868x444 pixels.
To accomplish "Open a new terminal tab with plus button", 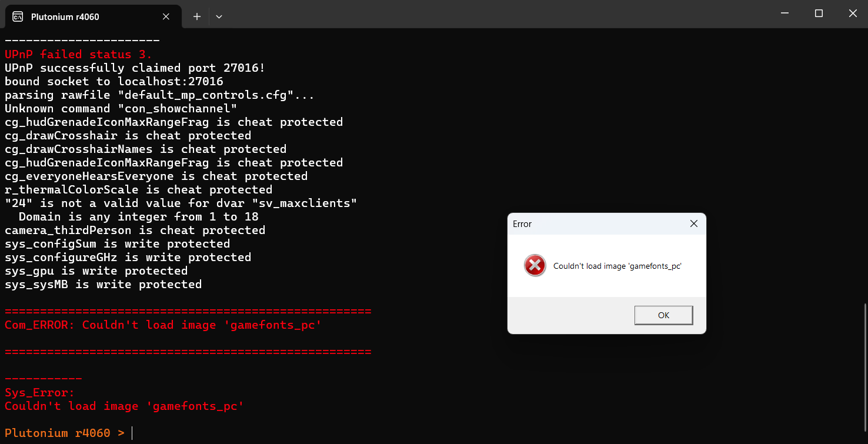I will [x=197, y=16].
